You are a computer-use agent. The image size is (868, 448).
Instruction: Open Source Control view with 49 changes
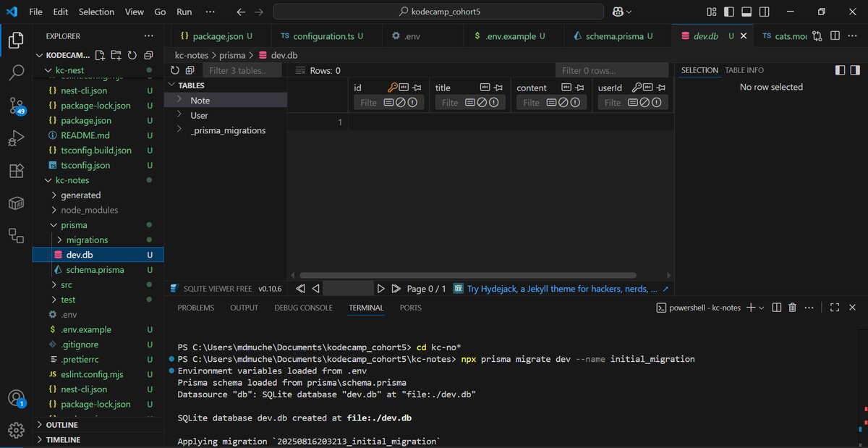click(16, 106)
